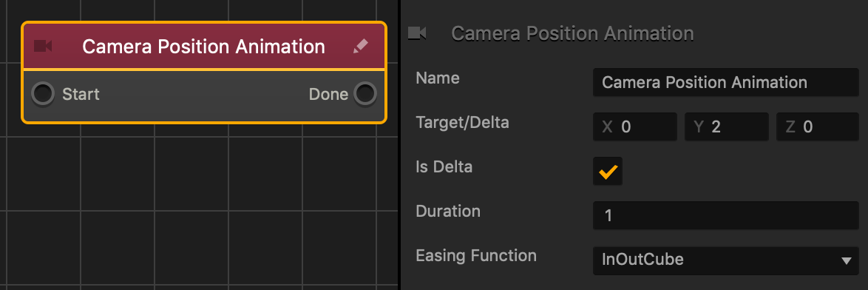
Task: Select the Camera Position Animation node title
Action: click(204, 47)
